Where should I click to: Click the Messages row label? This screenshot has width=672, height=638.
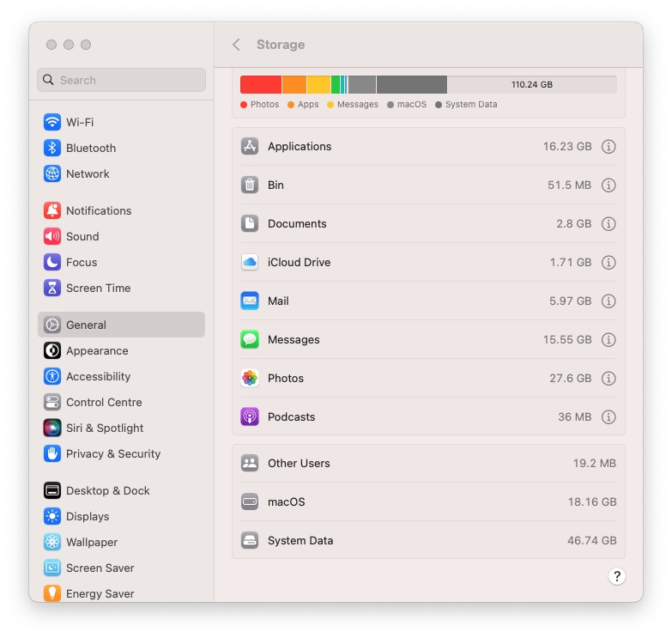[294, 339]
